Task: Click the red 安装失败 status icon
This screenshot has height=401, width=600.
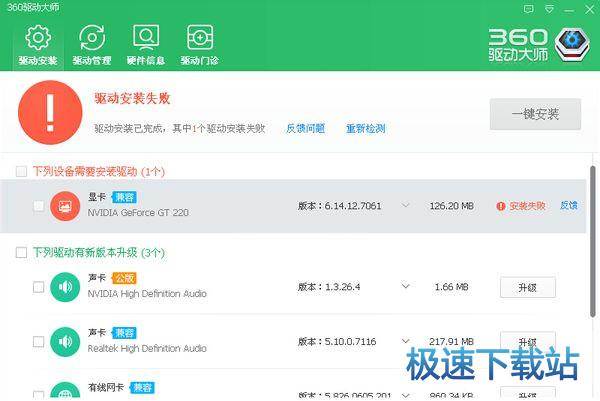Action: tap(501, 206)
